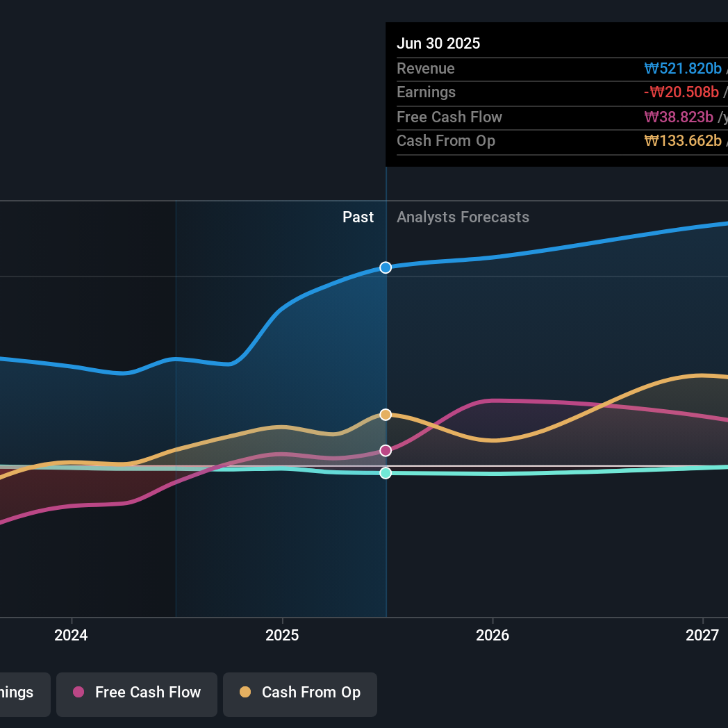Click the Past section label
This screenshot has height=728, width=728.
pyautogui.click(x=358, y=217)
